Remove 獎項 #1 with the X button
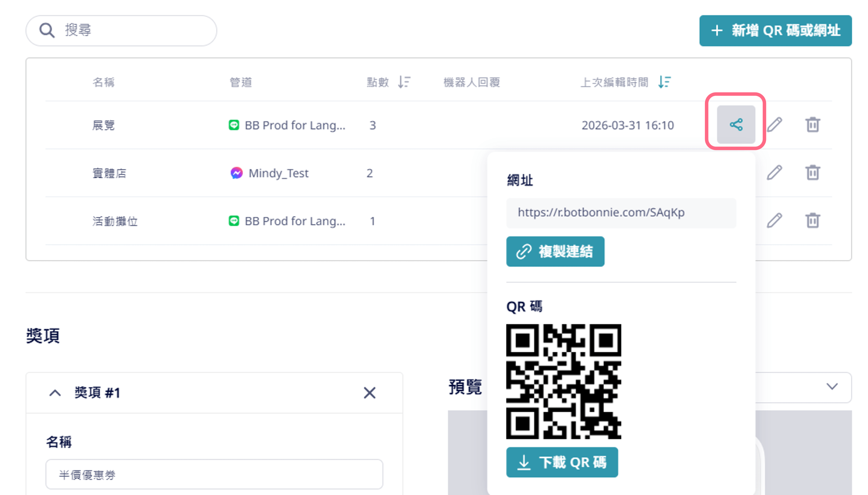868x495 pixels. [369, 393]
